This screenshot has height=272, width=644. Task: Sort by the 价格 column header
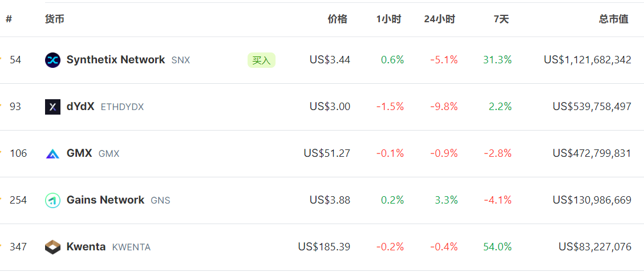337,19
